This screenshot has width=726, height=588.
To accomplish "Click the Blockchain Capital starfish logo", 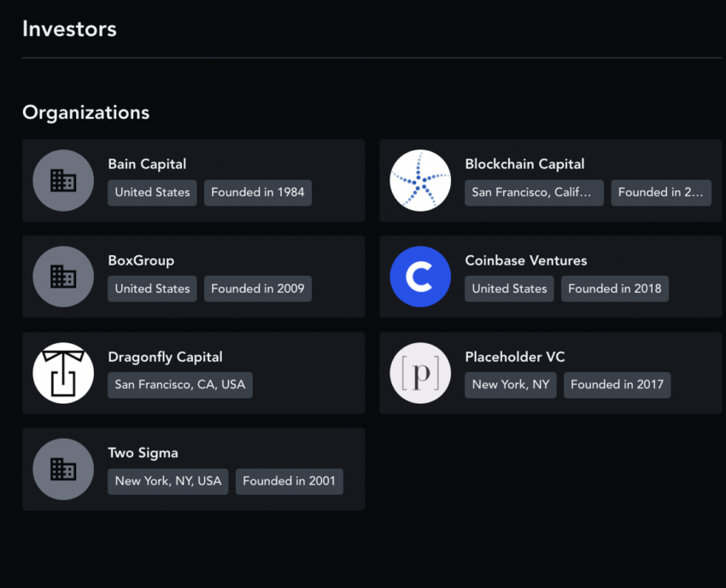I will pos(420,181).
